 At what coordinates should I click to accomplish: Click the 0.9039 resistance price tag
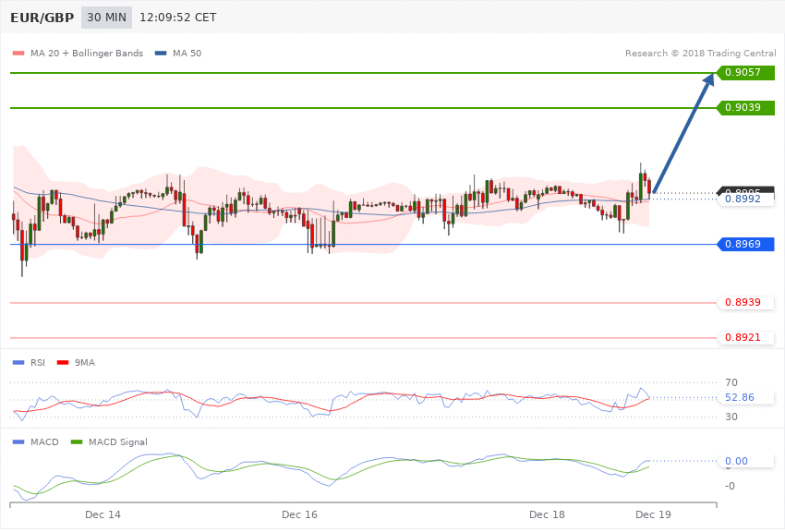746,108
